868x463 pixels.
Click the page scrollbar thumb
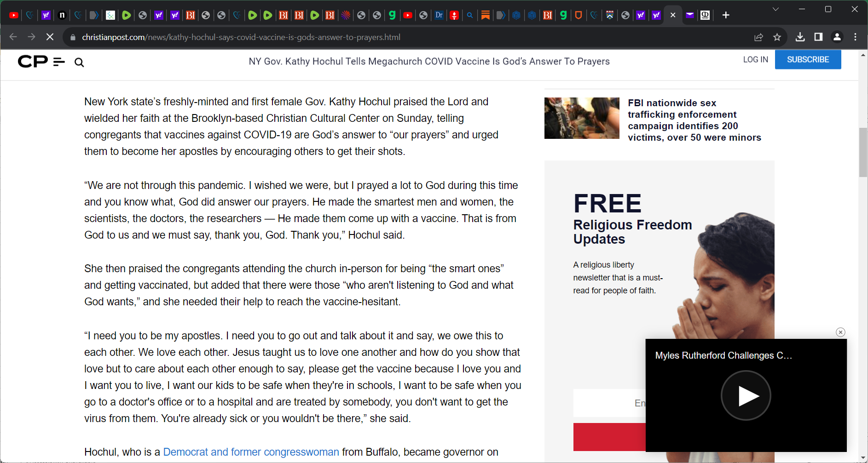pyautogui.click(x=863, y=153)
